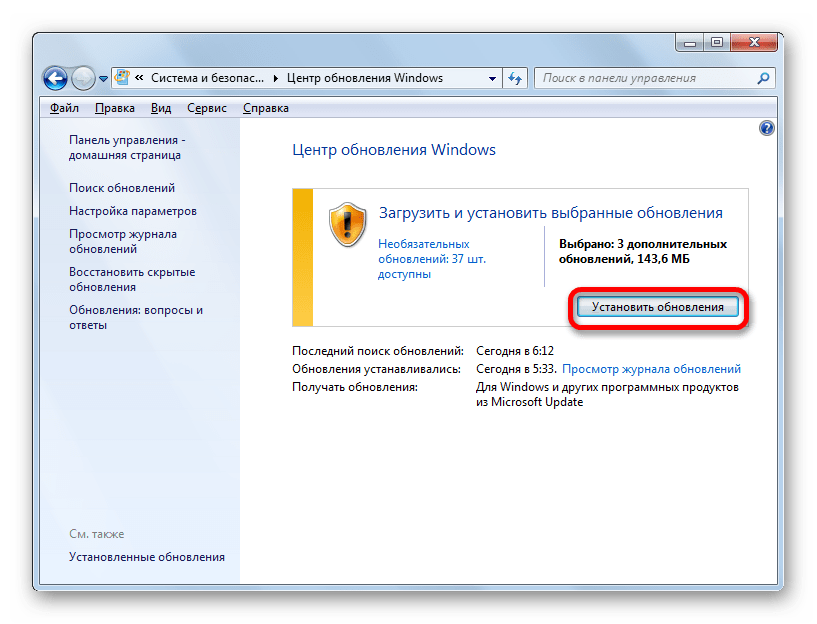Click Установленные обновления at sidebar bottom
Screen dimensions: 817x624
[147, 557]
